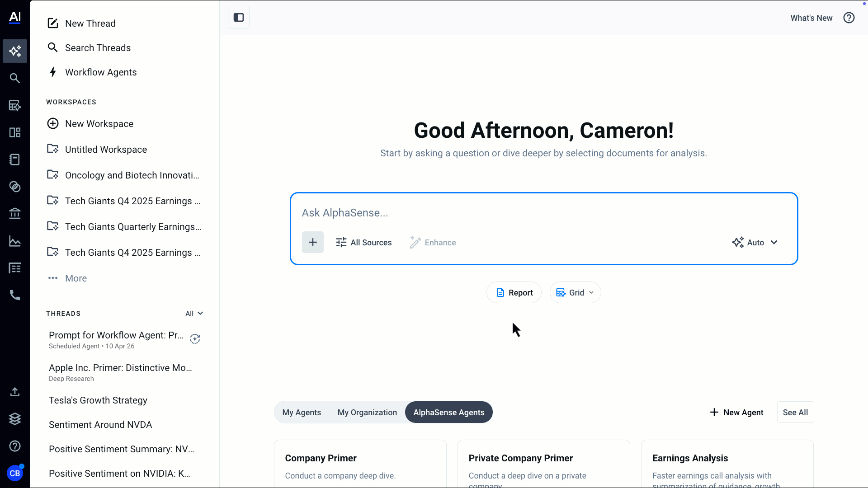Click the upload icon in left rail
The width and height of the screenshot is (868, 488).
pos(15,392)
